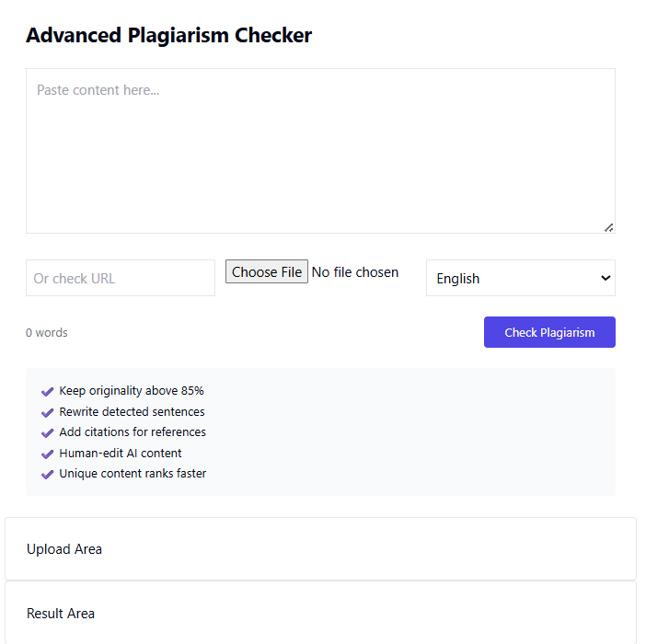Open the English language dropdown
This screenshot has width=646, height=644.
click(x=520, y=278)
